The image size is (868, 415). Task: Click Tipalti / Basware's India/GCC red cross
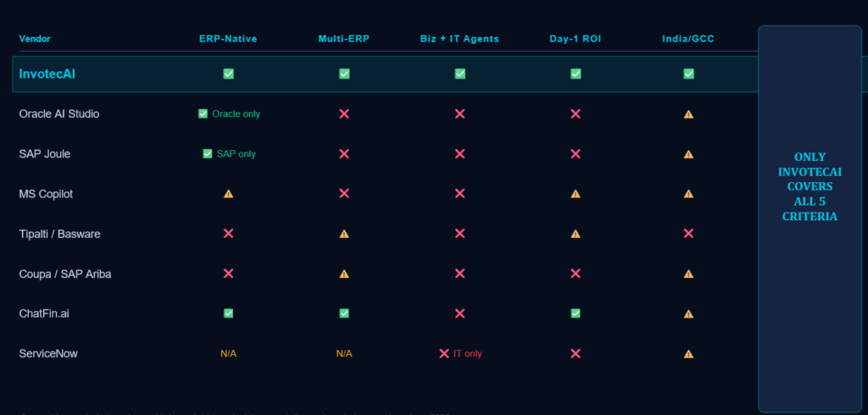coord(688,234)
